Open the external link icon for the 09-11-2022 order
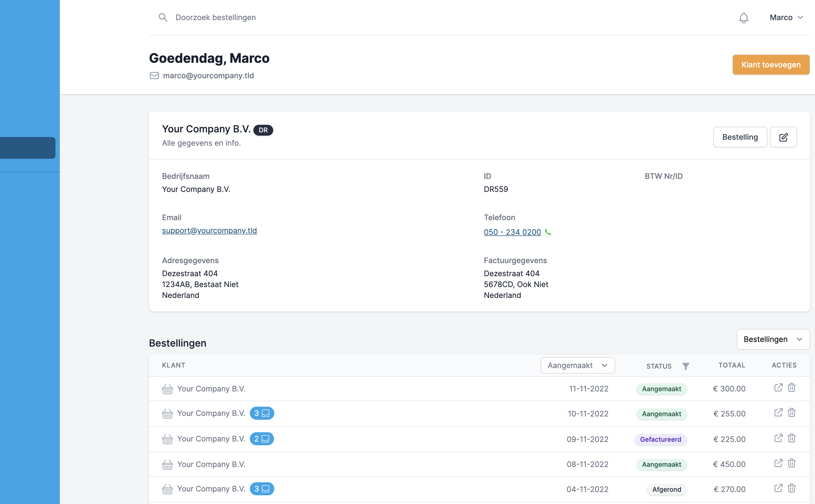 tap(779, 438)
